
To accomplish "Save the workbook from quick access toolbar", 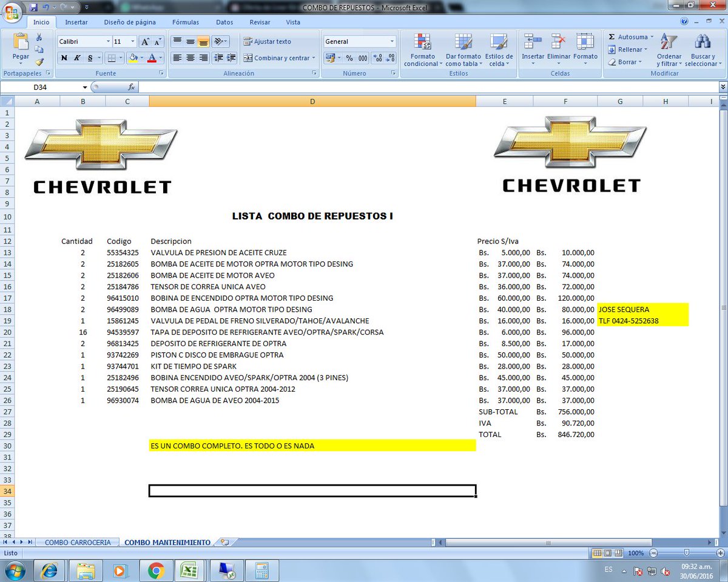I will 33,8.
